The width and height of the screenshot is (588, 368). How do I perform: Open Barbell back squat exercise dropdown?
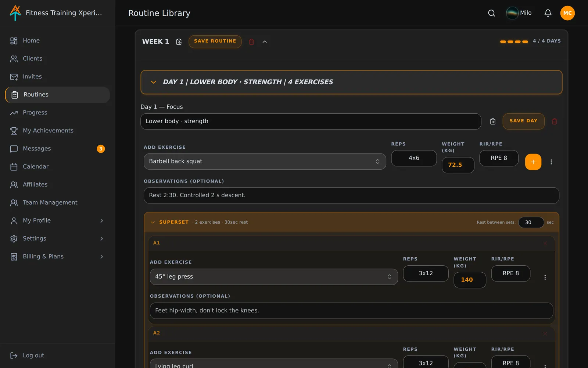point(265,162)
